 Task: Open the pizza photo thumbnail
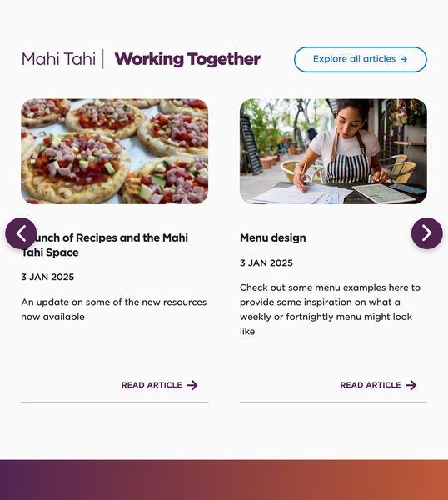(114, 151)
